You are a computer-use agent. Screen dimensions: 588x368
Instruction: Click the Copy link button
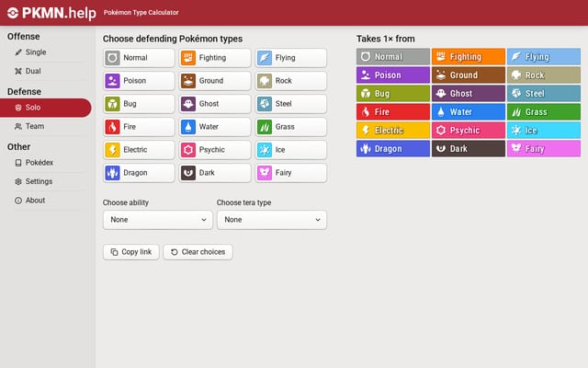coord(130,252)
